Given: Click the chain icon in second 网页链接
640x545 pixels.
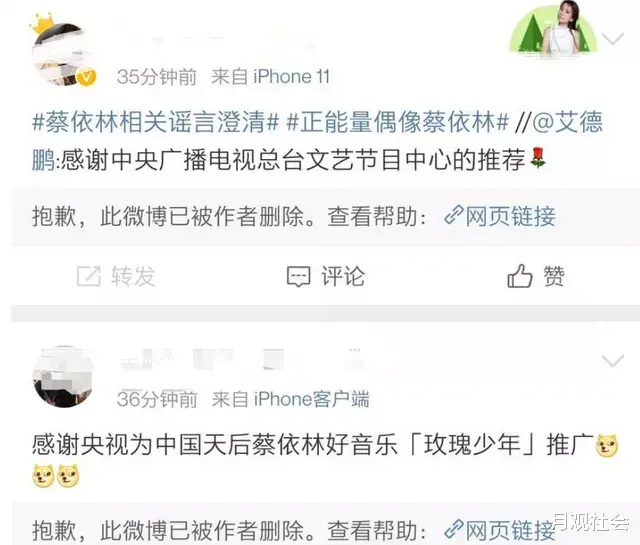Looking at the screenshot, I should pos(453,529).
